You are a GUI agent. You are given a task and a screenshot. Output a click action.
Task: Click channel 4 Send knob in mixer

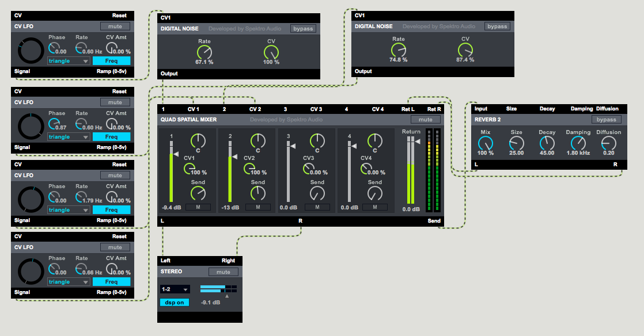coord(374,193)
